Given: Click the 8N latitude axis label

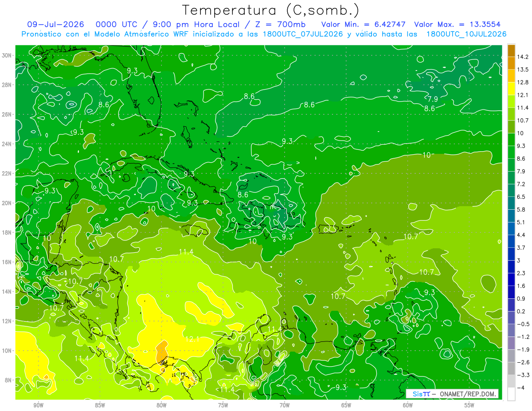Looking at the screenshot, I should (x=9, y=380).
